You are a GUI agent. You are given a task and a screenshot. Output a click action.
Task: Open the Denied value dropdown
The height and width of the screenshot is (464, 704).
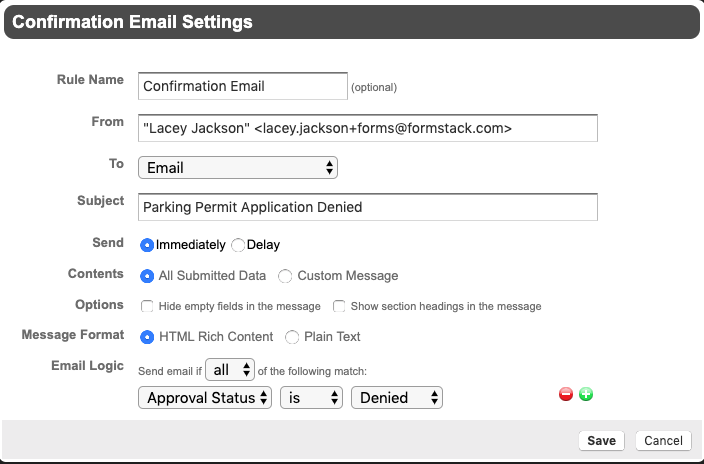(397, 398)
